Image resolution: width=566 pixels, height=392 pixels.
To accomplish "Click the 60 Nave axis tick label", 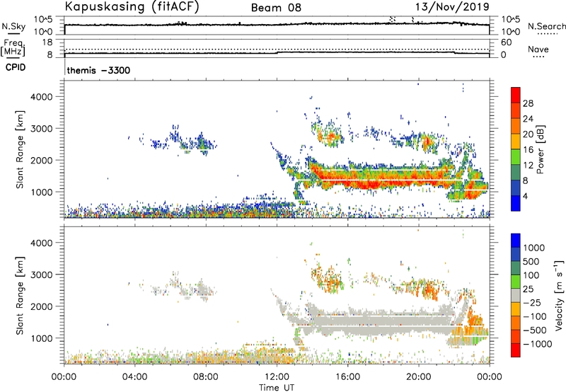I will pyautogui.click(x=506, y=42).
